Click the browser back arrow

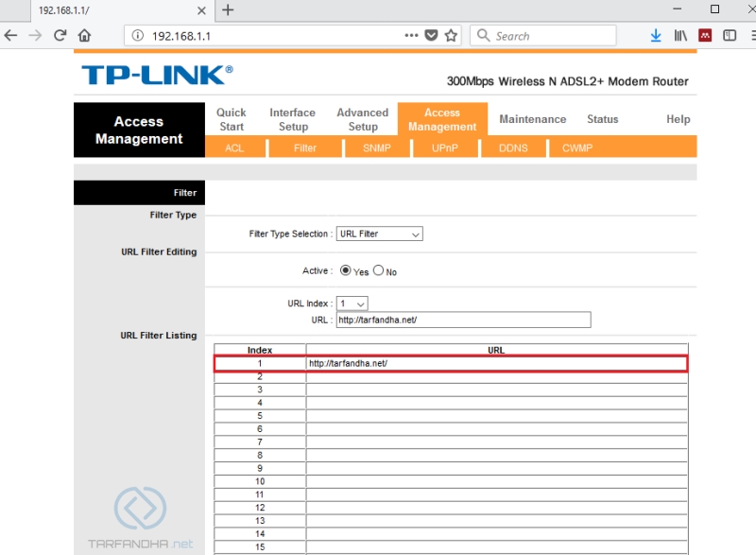(x=10, y=36)
